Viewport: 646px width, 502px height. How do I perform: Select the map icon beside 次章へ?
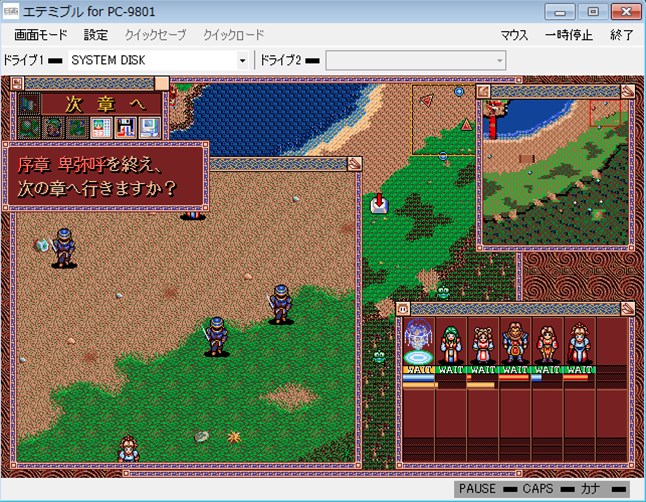tap(29, 104)
